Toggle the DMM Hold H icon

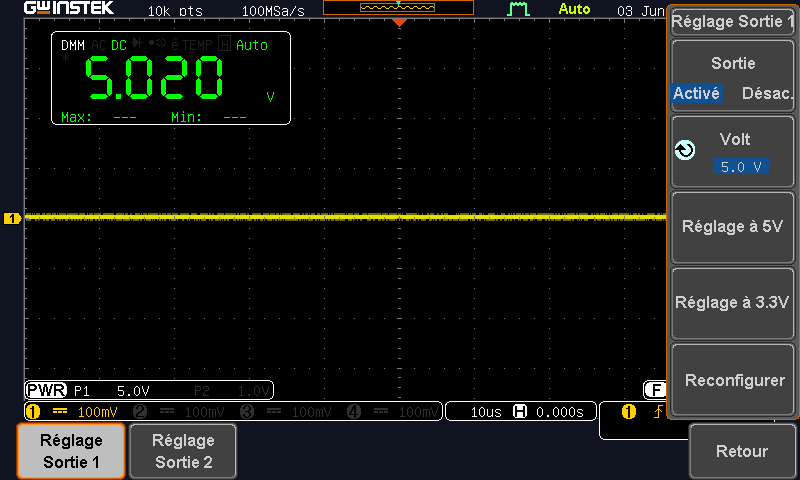(224, 44)
